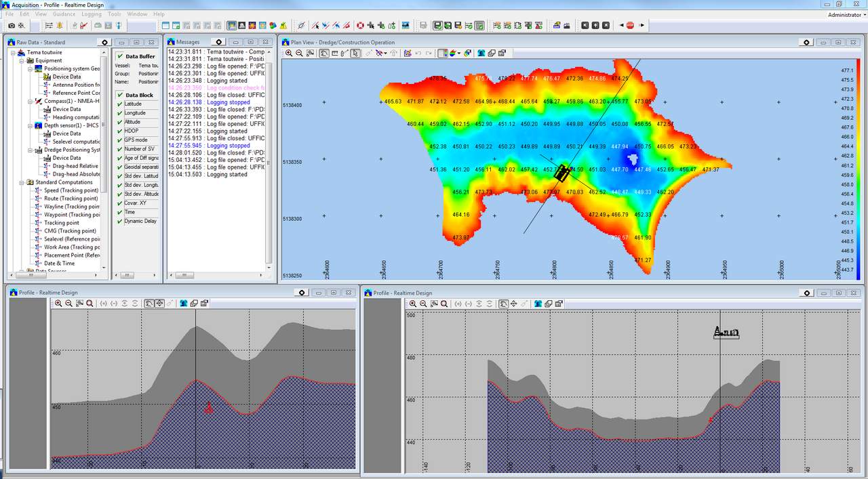Click the rewind arrow left of stop sign
Image resolution: width=868 pixels, height=479 pixels.
[x=620, y=26]
